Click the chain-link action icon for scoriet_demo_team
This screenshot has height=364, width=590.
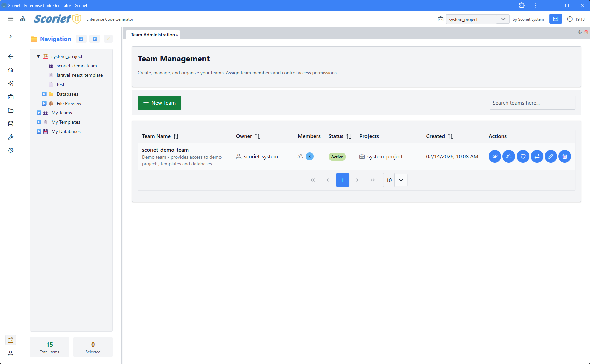(x=495, y=156)
